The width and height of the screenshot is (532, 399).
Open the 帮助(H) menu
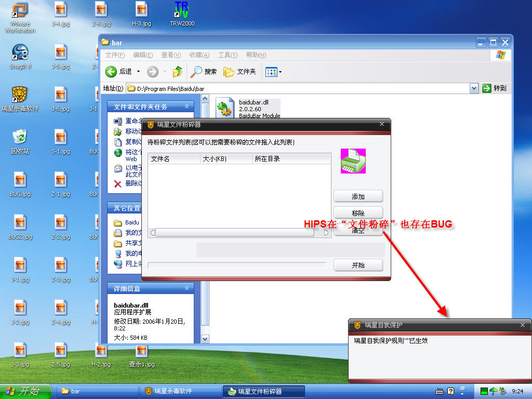pos(256,55)
